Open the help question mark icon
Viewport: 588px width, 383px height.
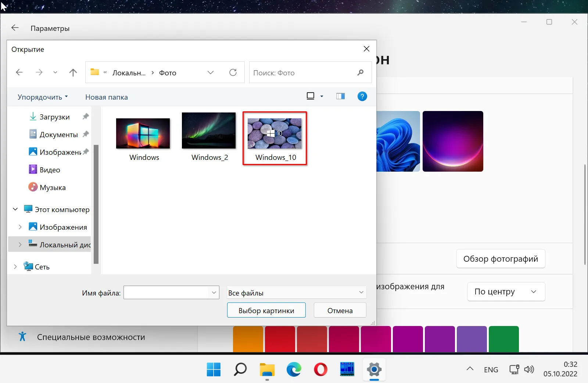pos(362,96)
